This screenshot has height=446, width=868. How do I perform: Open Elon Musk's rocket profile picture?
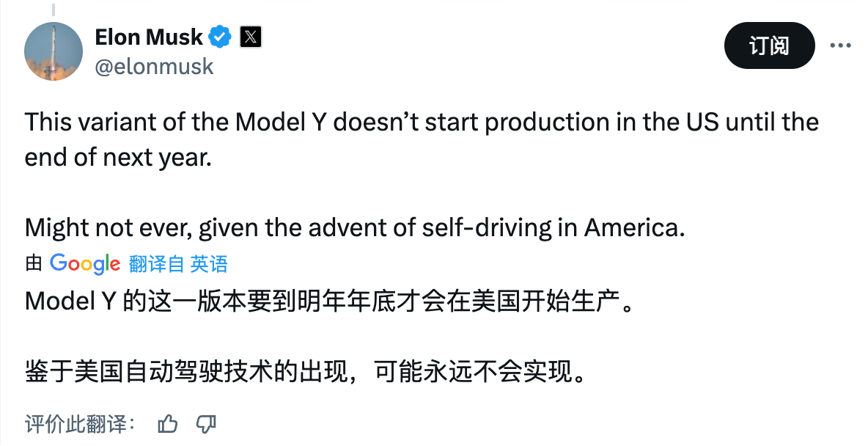coord(54,51)
